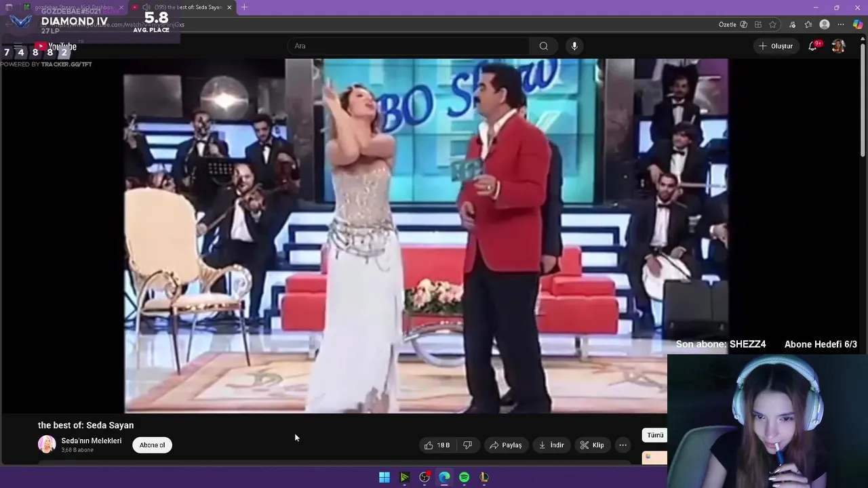This screenshot has width=868, height=488.
Task: Click the YouTube search magnifier button
Action: click(x=543, y=46)
